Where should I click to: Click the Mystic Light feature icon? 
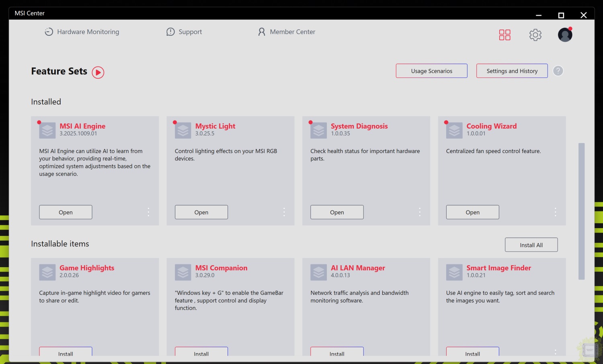pyautogui.click(x=183, y=131)
